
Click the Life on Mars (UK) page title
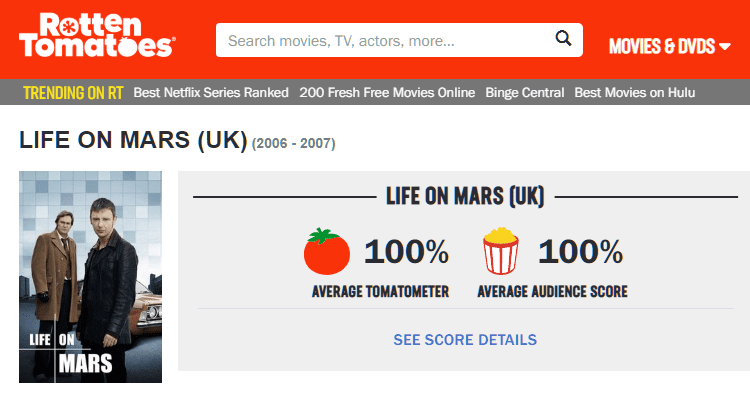coord(133,140)
